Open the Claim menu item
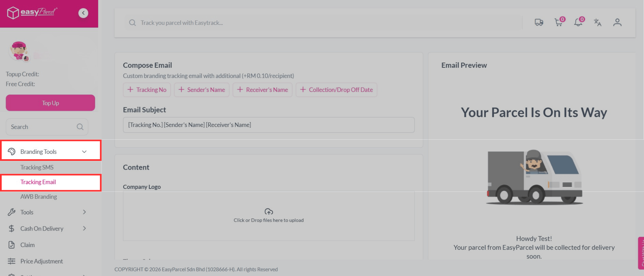Screen dimensions: 644x276 pos(27,245)
